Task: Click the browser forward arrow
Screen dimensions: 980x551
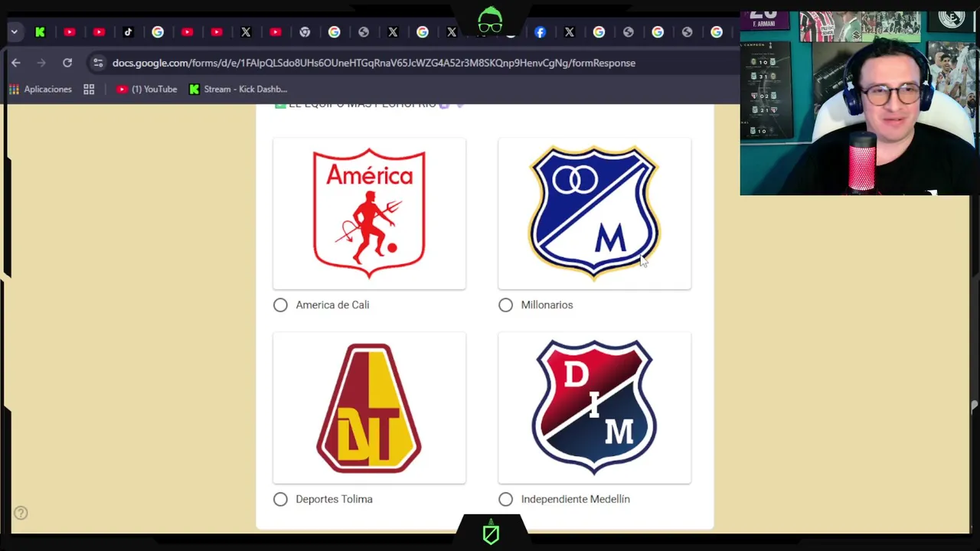Action: (x=41, y=63)
